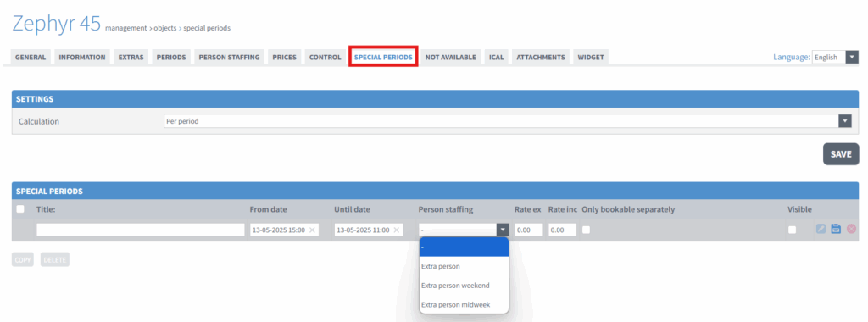
Task: Enable the Visible checkbox
Action: 793,230
